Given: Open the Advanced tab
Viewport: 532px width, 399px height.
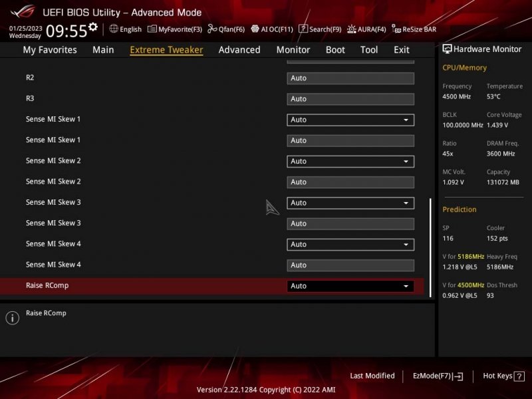Looking at the screenshot, I should pyautogui.click(x=239, y=50).
